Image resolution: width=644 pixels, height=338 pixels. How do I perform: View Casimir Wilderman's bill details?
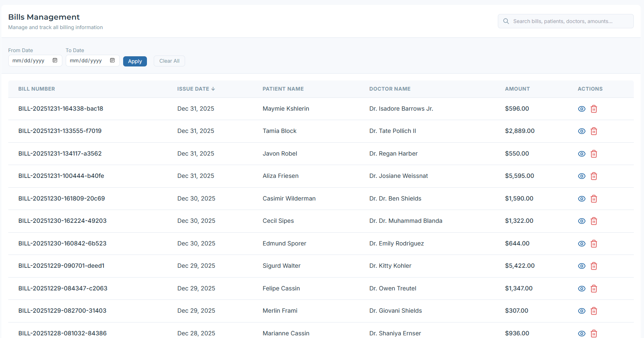pyautogui.click(x=582, y=199)
